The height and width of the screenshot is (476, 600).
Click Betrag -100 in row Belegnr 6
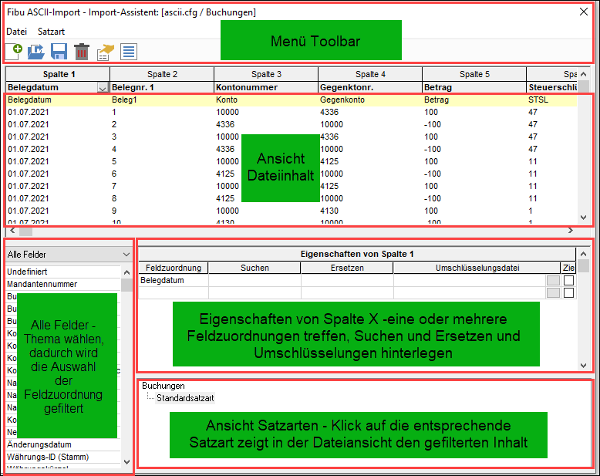click(x=432, y=174)
